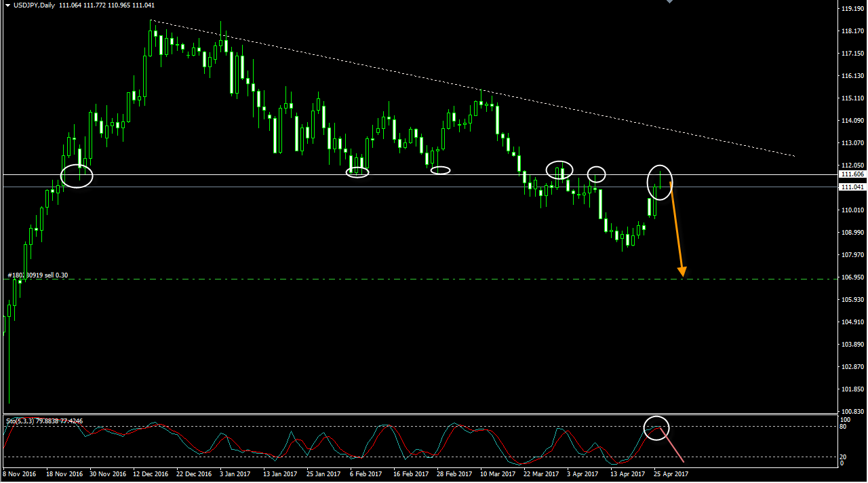This screenshot has width=868, height=483.
Task: Select the orange downward arrow drawing
Action: (x=677, y=231)
